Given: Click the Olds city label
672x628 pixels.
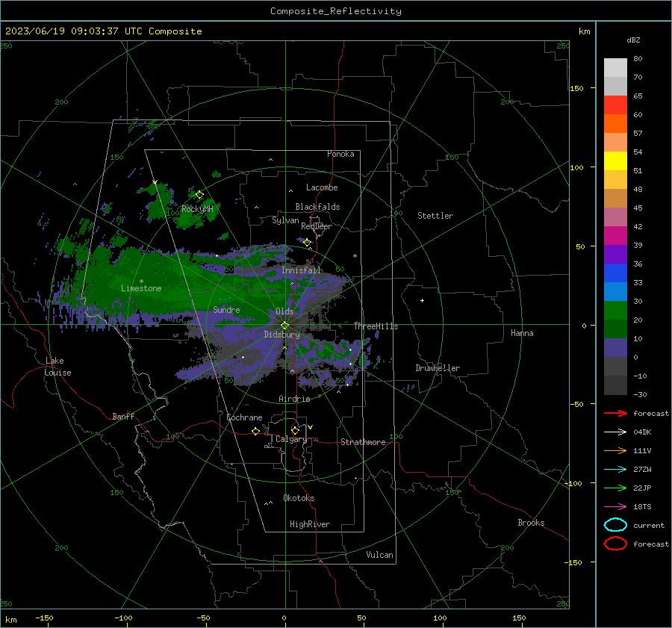Looking at the screenshot, I should point(284,311).
